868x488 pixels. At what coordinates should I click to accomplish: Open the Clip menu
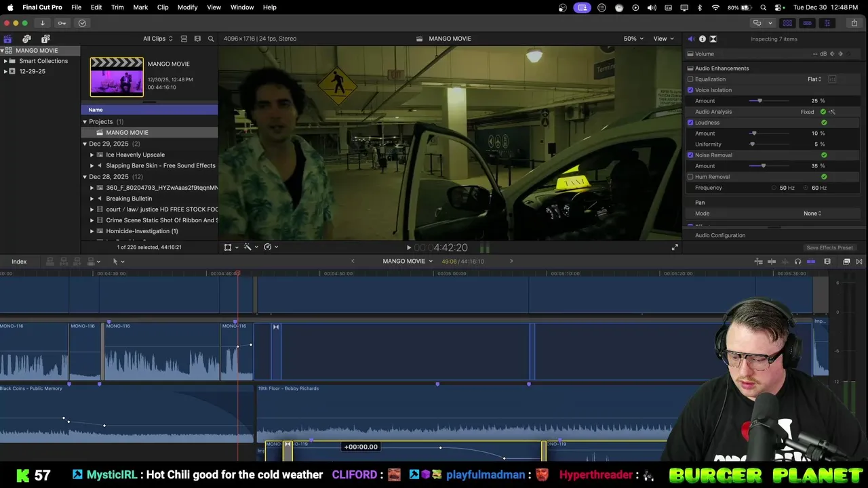tap(163, 7)
